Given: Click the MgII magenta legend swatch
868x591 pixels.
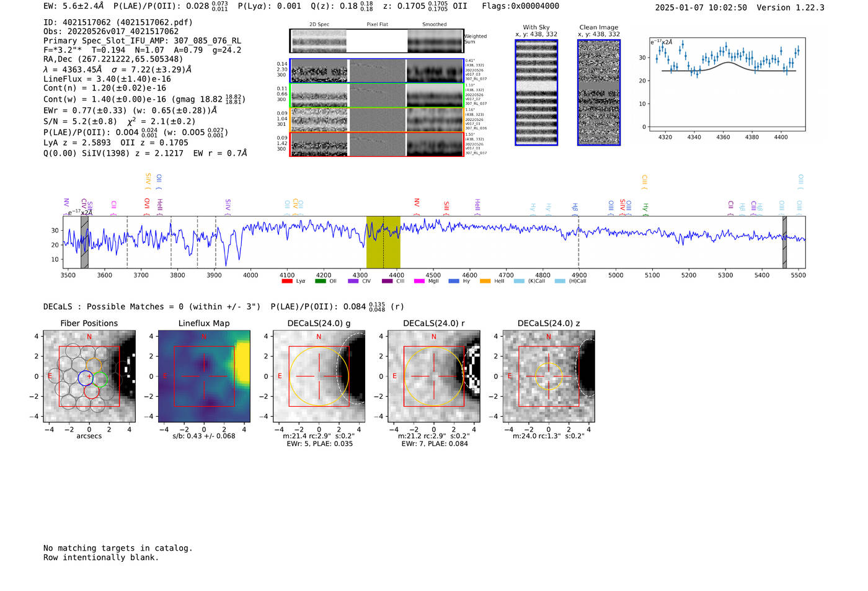Looking at the screenshot, I should coord(419,282).
